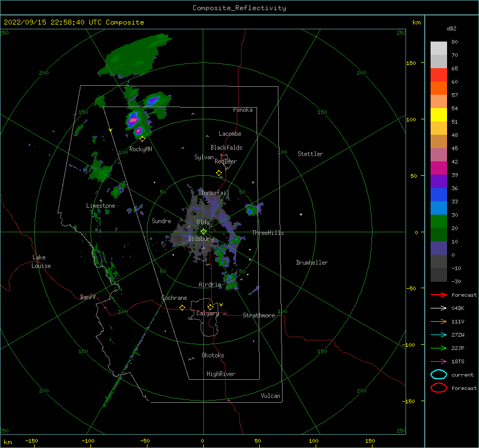Click the Calgary city label
This screenshot has width=479, height=448.
208,313
